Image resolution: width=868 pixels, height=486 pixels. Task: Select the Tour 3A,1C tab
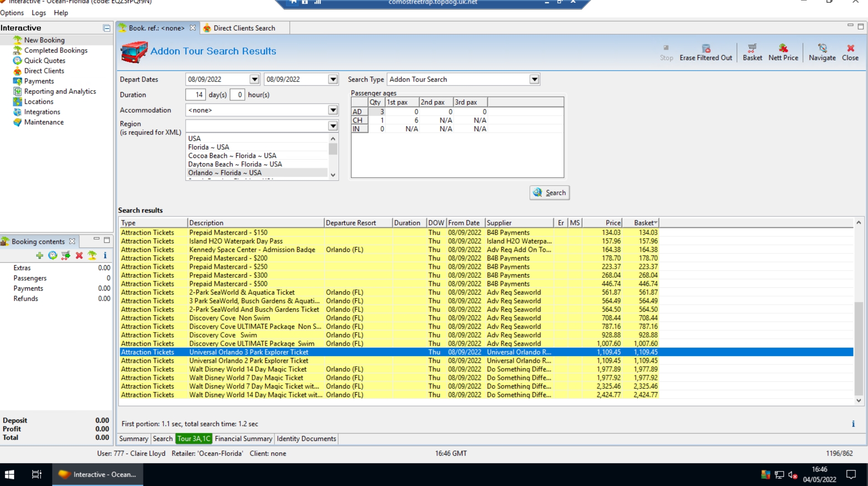[x=194, y=439]
